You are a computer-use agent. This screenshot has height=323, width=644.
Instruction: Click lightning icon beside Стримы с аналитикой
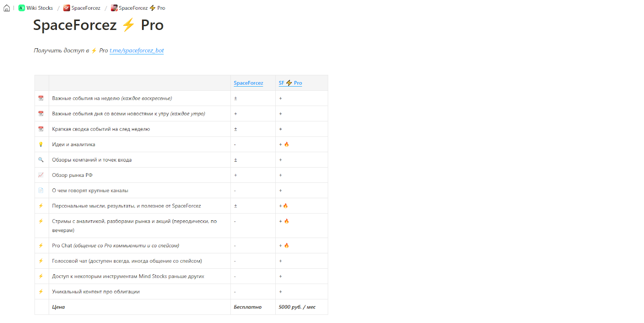pyautogui.click(x=41, y=221)
